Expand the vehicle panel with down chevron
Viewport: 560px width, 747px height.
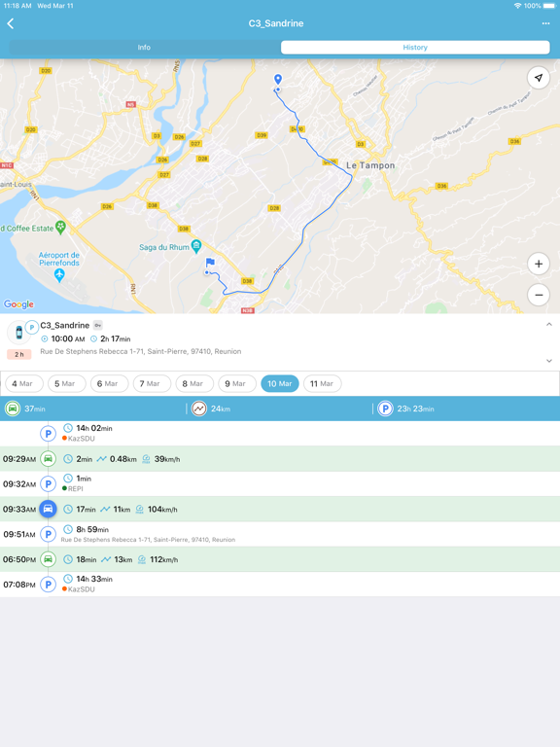(549, 361)
